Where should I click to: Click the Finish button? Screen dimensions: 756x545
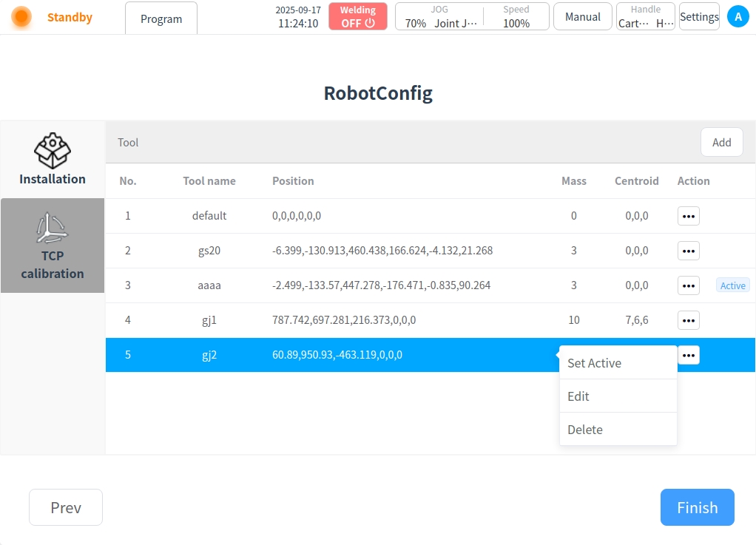[697, 507]
